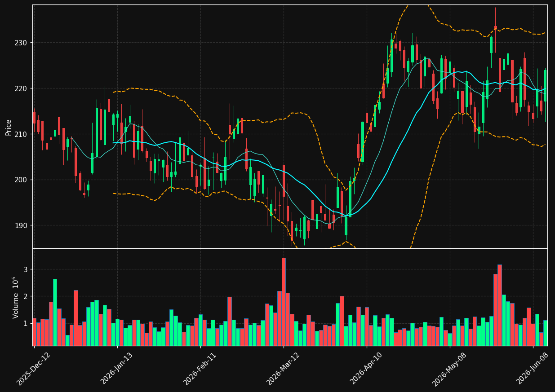Screen dimensions: 555x392
Task: Click the 2026-Mar-12 date label
Action: pos(283,369)
